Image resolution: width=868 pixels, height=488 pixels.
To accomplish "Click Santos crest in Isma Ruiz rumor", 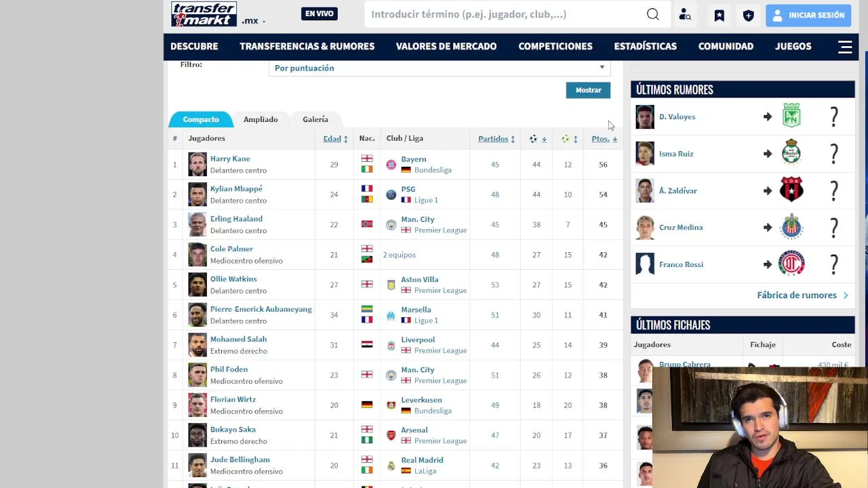I will click(791, 153).
